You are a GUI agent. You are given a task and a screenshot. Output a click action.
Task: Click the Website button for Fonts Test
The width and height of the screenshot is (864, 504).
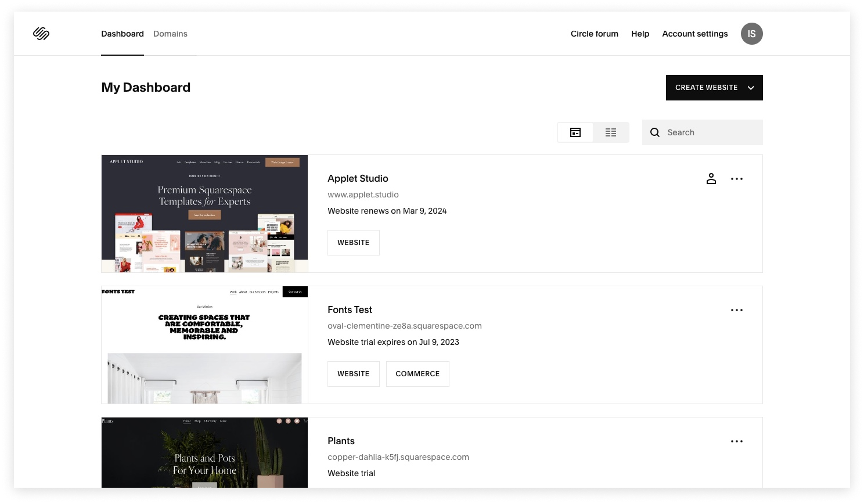click(x=354, y=374)
